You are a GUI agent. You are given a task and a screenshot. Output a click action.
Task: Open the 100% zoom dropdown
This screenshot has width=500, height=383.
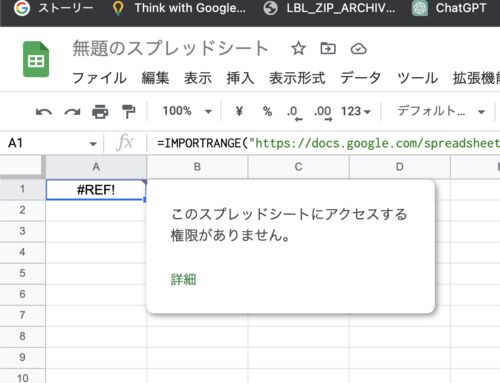(x=187, y=111)
